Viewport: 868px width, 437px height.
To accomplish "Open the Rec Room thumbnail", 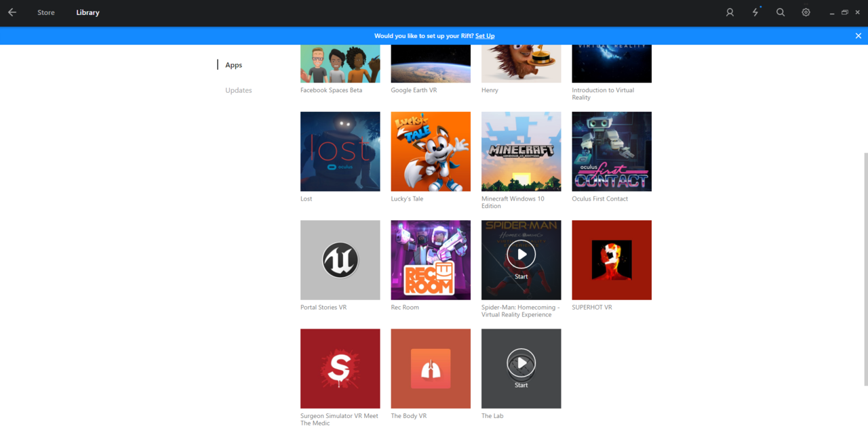I will click(431, 259).
